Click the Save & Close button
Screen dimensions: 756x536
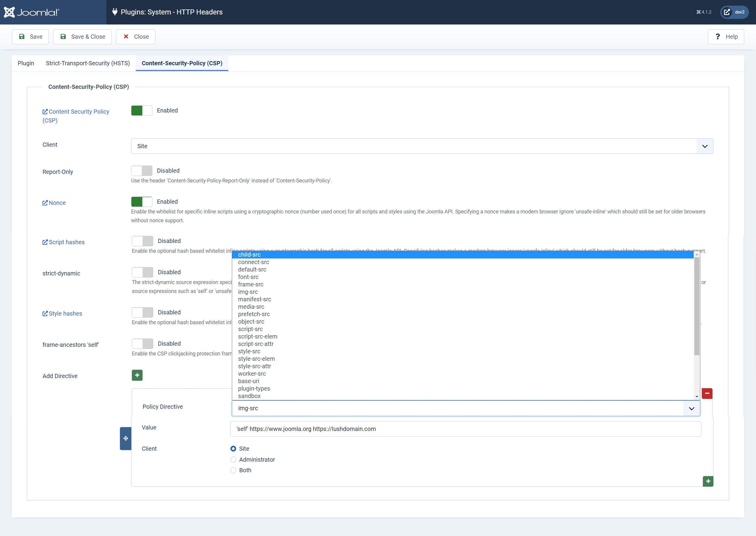[x=82, y=36]
